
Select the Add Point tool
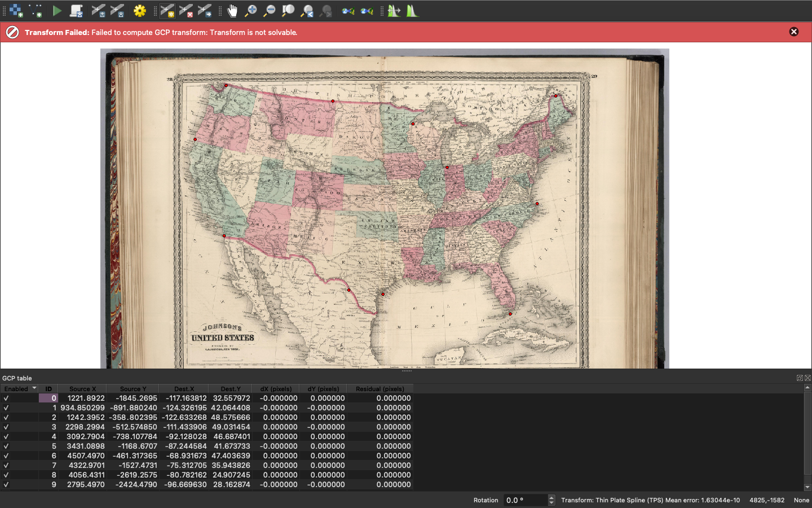pyautogui.click(x=167, y=11)
